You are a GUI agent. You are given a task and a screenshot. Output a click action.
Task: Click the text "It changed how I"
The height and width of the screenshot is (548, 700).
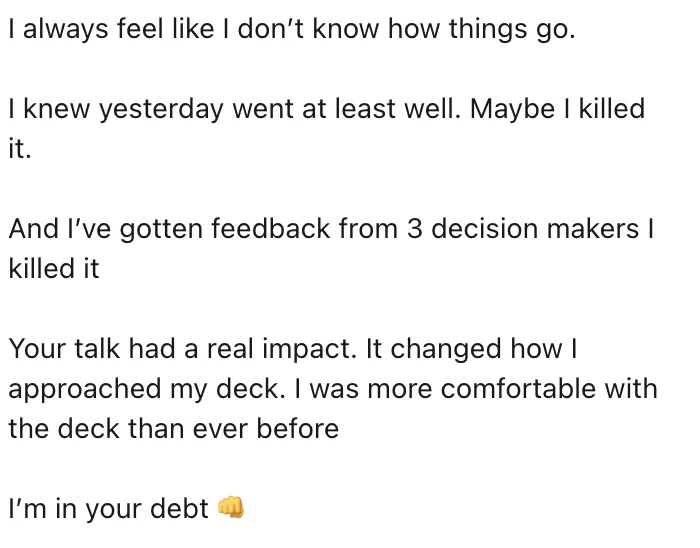(x=471, y=348)
